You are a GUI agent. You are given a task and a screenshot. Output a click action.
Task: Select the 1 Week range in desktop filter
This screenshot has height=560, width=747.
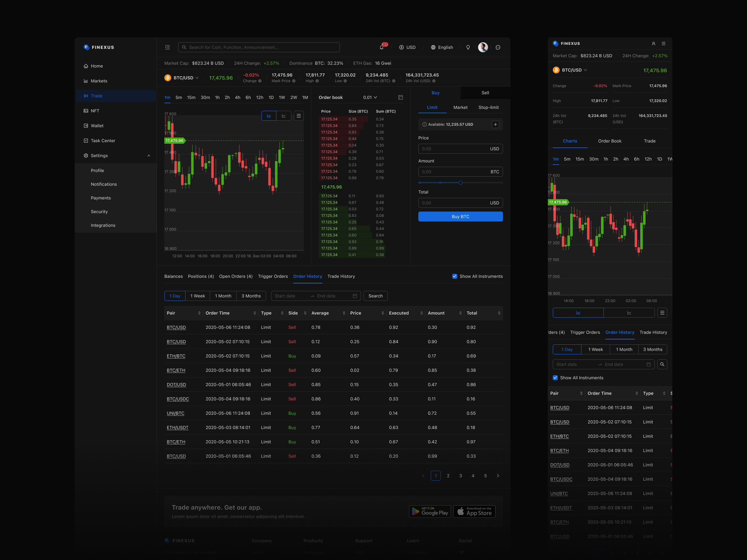(x=198, y=296)
